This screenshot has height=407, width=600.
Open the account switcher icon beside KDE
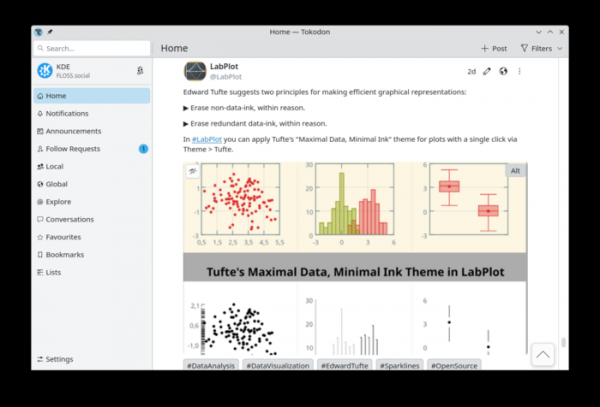pyautogui.click(x=139, y=71)
